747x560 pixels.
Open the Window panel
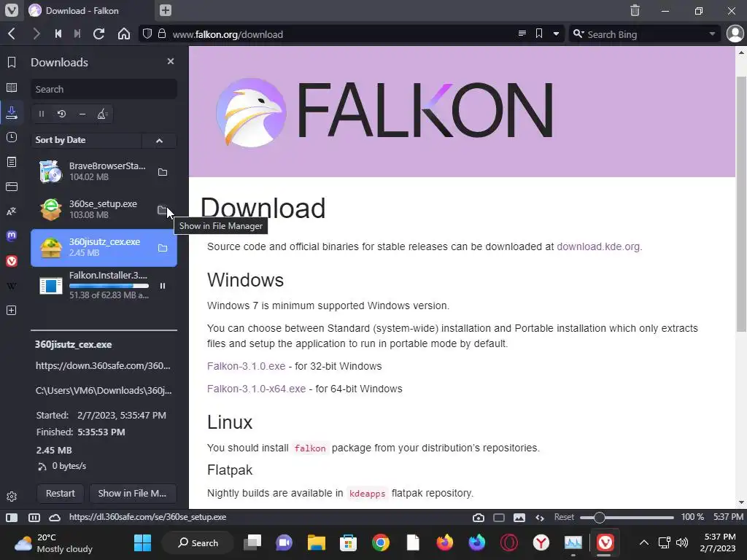tap(12, 187)
